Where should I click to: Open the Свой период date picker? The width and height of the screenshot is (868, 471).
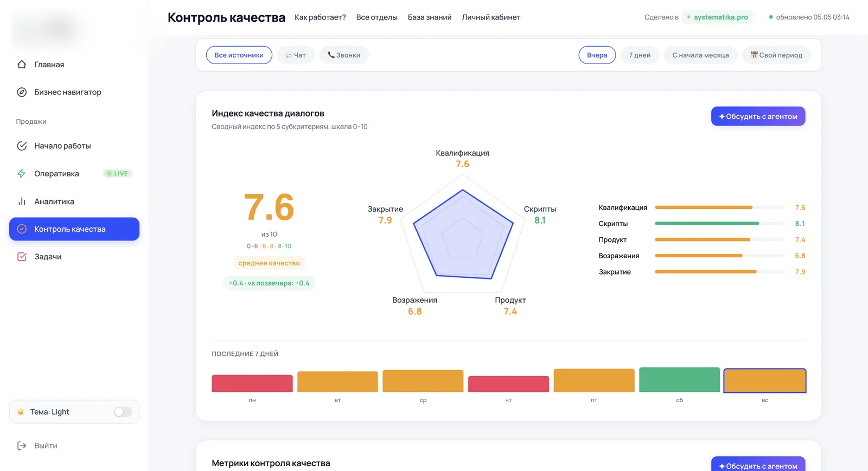pyautogui.click(x=776, y=55)
